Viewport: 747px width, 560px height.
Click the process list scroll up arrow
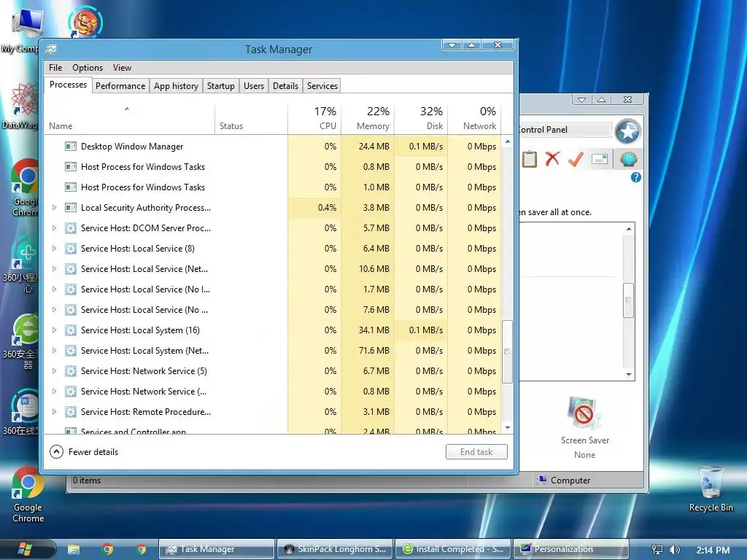click(508, 141)
